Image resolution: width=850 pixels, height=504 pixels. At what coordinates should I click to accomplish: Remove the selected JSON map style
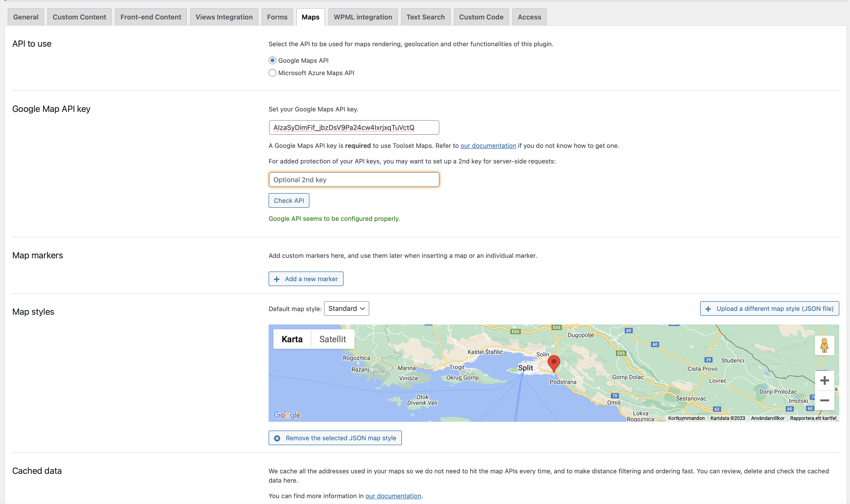tap(335, 438)
